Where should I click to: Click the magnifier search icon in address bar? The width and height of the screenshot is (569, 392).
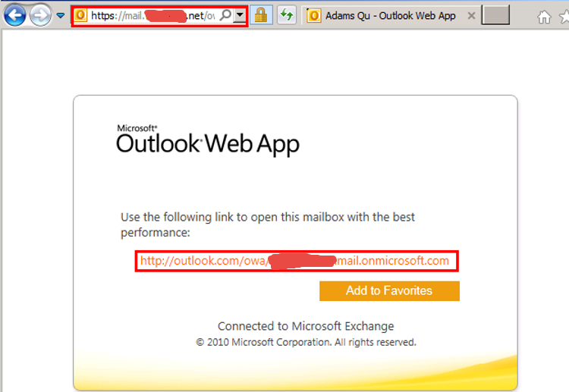pyautogui.click(x=225, y=15)
